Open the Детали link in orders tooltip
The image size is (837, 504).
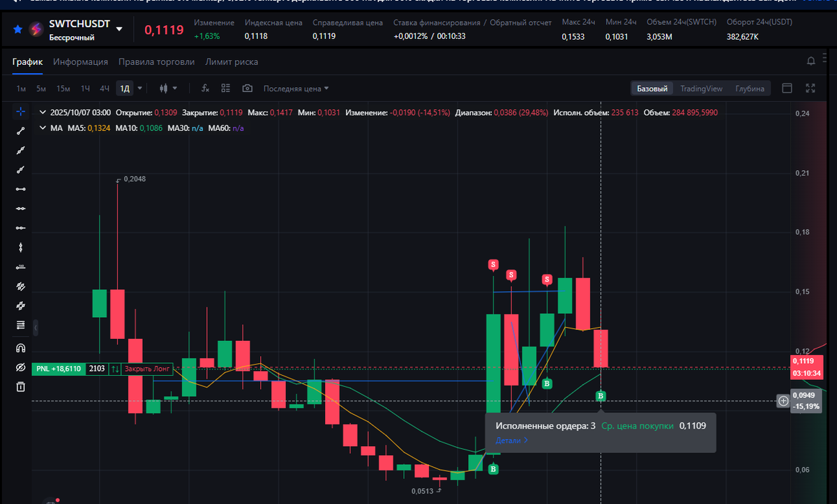tap(512, 441)
